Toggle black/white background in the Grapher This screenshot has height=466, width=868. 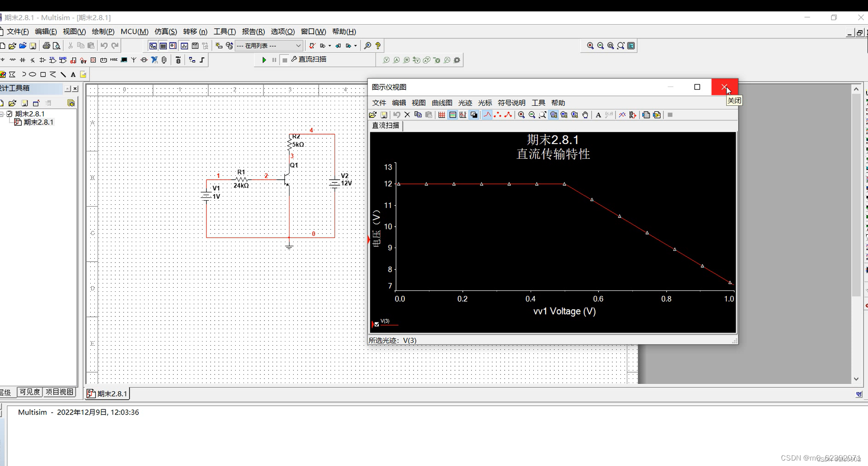(x=474, y=115)
